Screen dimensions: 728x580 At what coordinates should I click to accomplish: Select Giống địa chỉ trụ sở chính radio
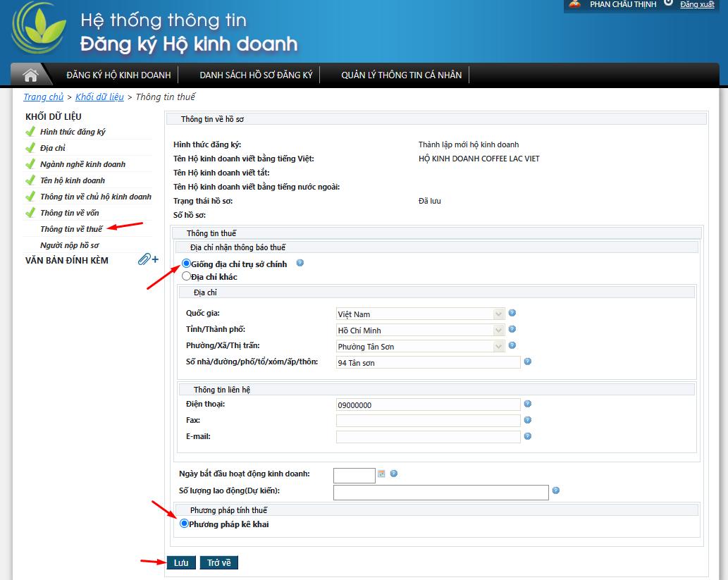[x=186, y=264]
